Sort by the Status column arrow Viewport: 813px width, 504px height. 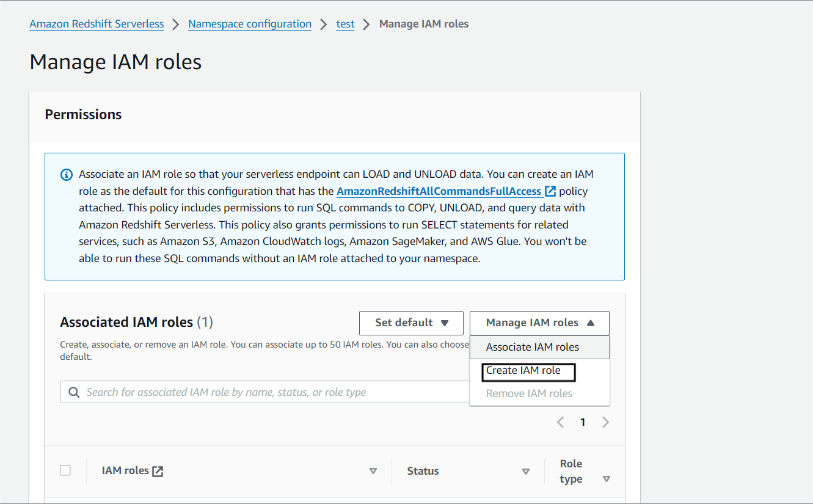click(x=526, y=471)
